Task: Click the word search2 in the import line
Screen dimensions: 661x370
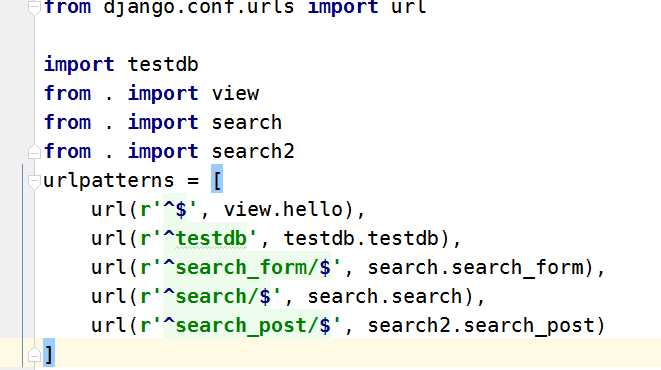Action: coord(253,151)
